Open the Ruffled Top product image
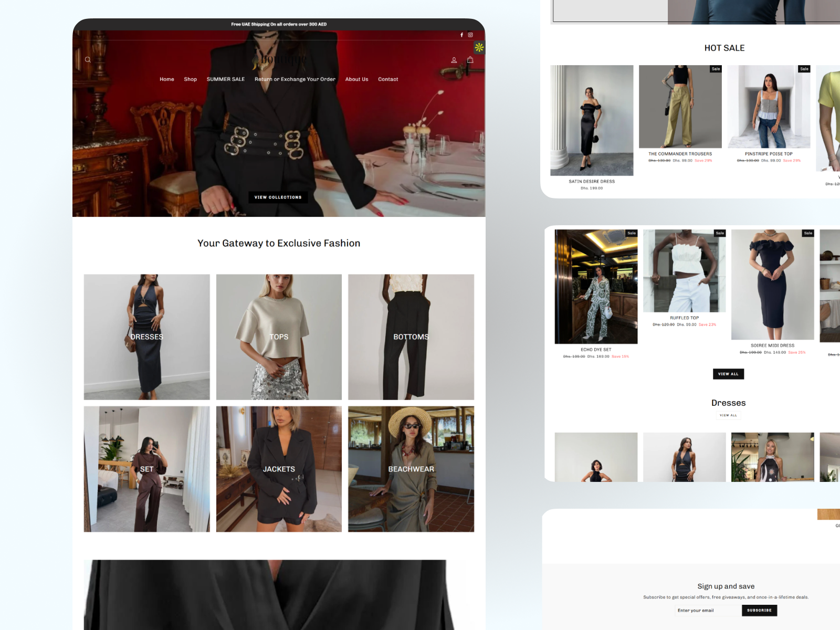This screenshot has height=630, width=840. [685, 271]
